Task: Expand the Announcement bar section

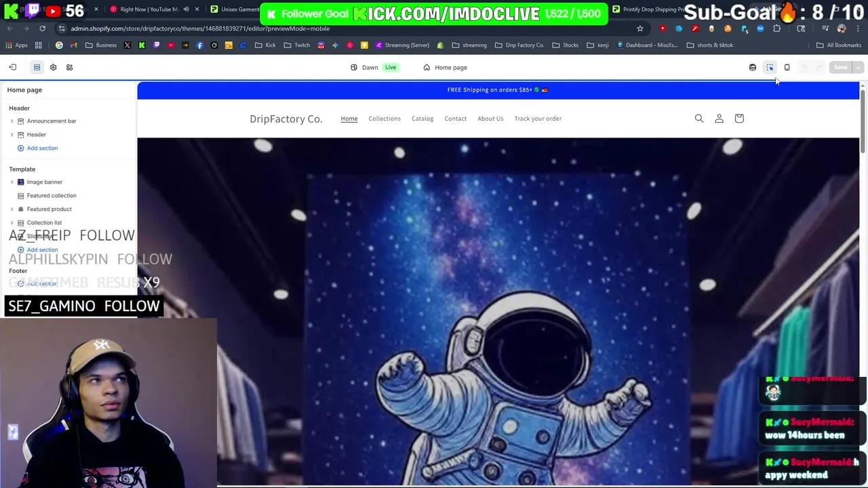Action: click(x=12, y=121)
